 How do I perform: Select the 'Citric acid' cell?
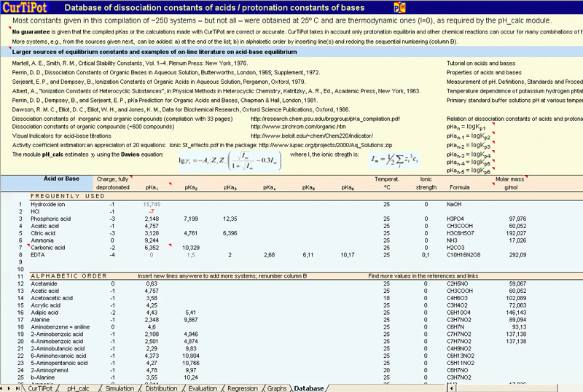coord(43,234)
